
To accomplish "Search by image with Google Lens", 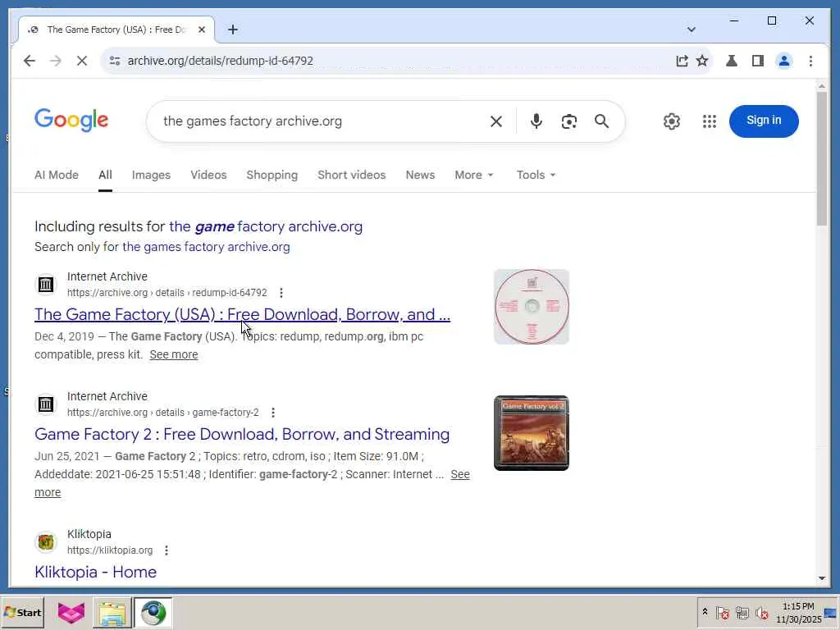I will [x=569, y=121].
